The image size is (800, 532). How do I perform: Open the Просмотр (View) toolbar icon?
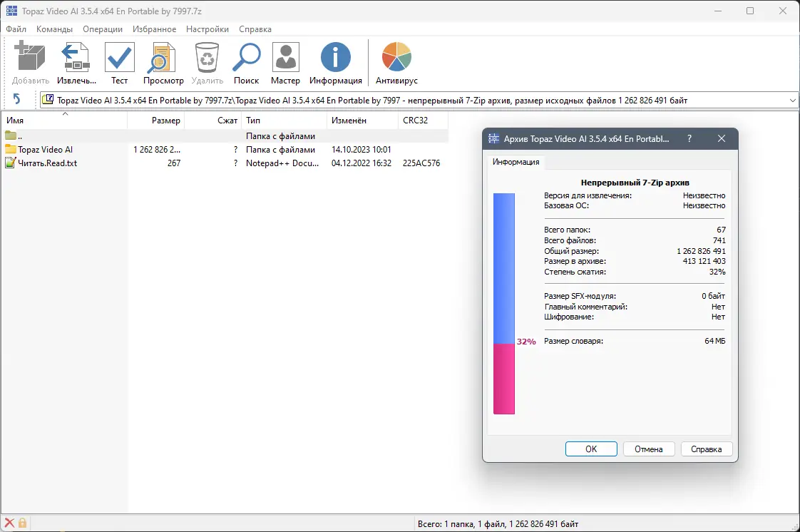(x=163, y=57)
